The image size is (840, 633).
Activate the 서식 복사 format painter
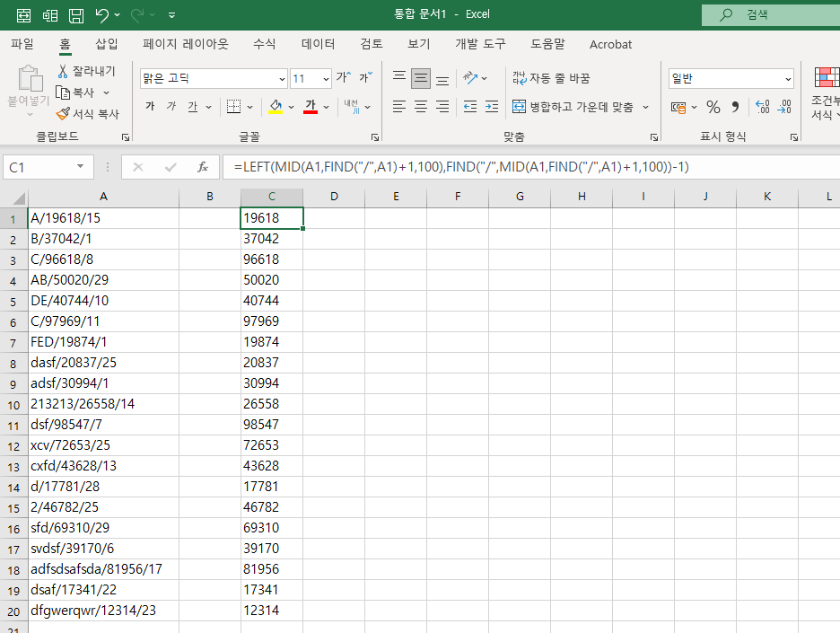[x=88, y=114]
